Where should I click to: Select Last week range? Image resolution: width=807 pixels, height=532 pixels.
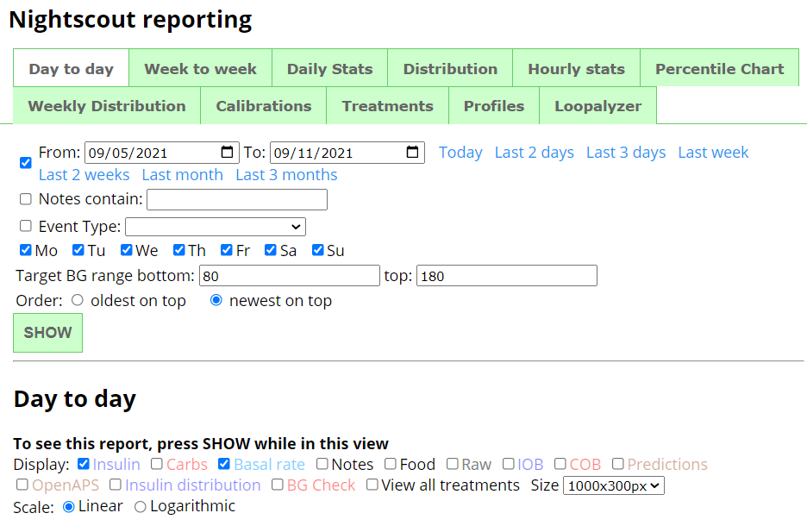713,153
